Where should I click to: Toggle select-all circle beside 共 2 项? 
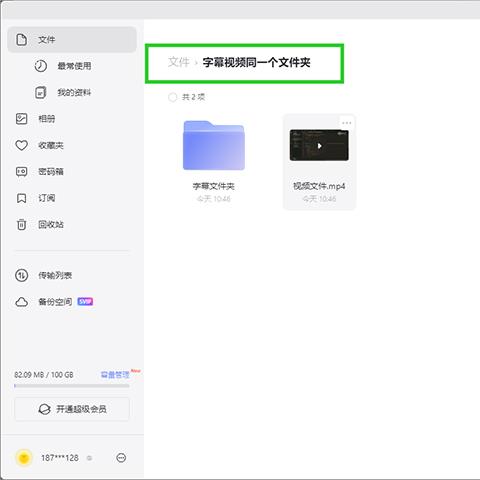[x=173, y=97]
